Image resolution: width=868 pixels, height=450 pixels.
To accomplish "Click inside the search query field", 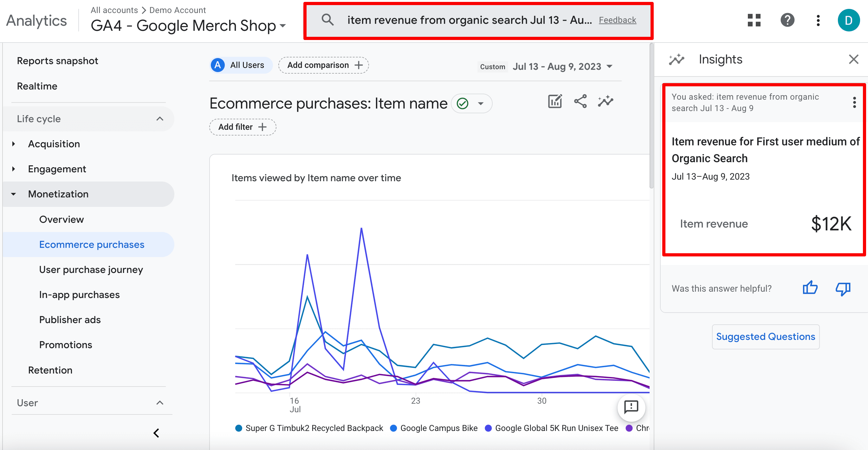I will click(470, 20).
